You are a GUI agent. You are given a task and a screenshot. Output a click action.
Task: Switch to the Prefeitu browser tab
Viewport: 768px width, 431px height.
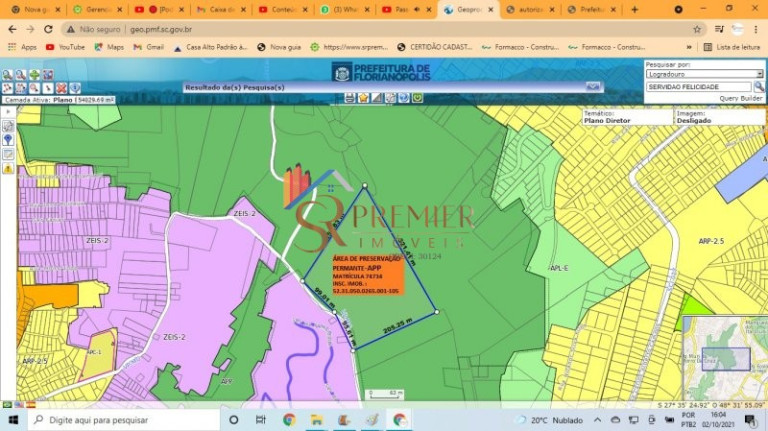592,9
